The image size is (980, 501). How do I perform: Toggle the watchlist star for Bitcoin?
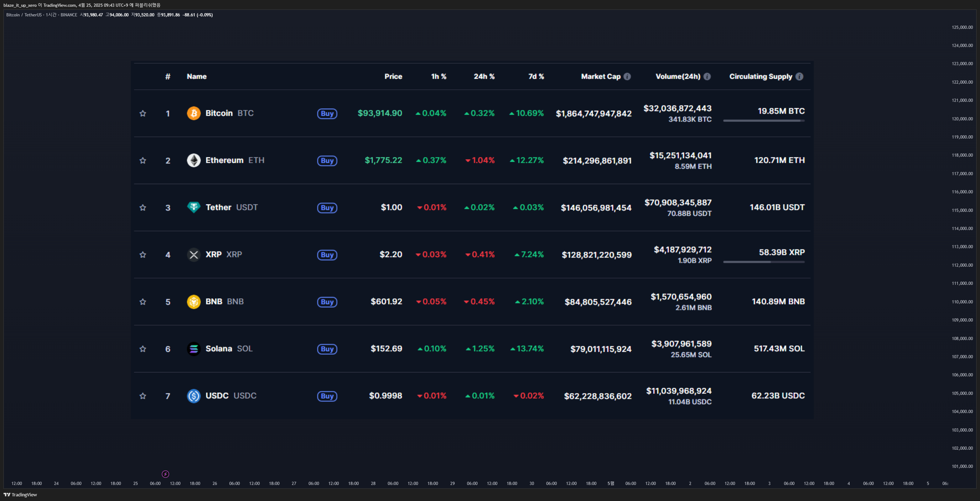[142, 113]
